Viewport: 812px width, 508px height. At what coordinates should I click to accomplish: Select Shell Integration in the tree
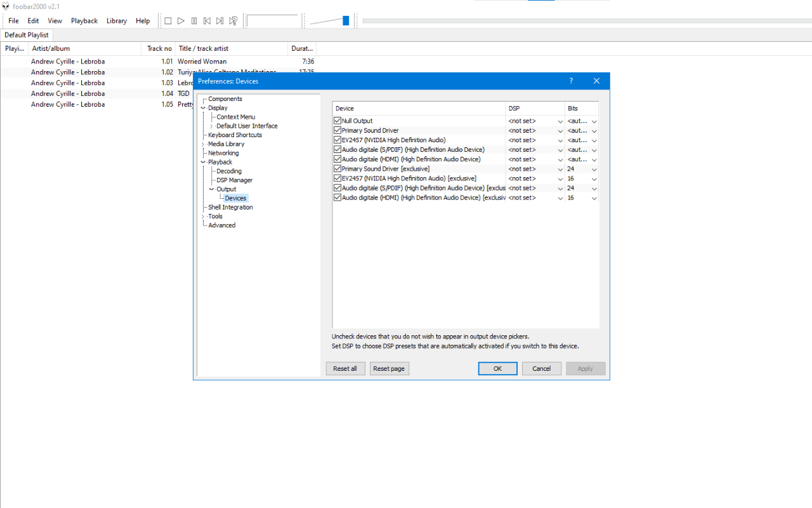coord(230,208)
